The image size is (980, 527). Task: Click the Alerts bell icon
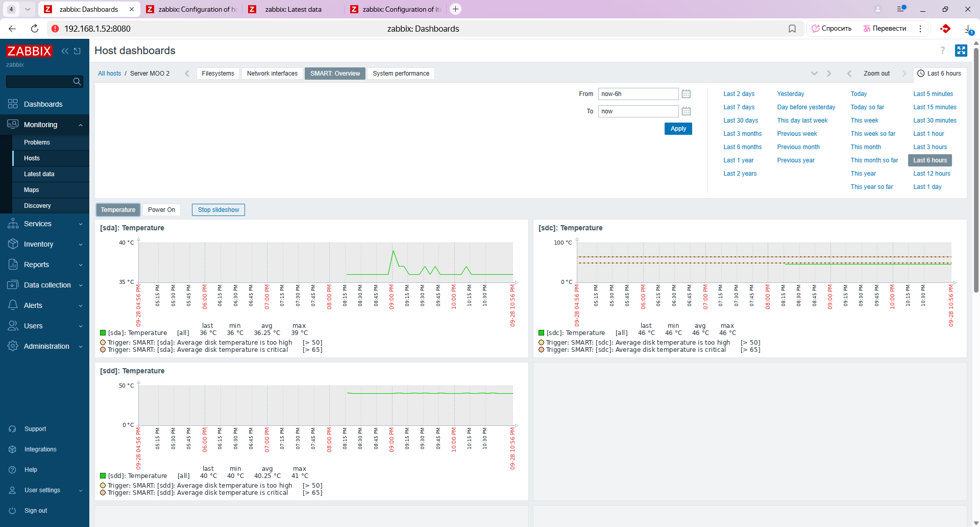13,305
